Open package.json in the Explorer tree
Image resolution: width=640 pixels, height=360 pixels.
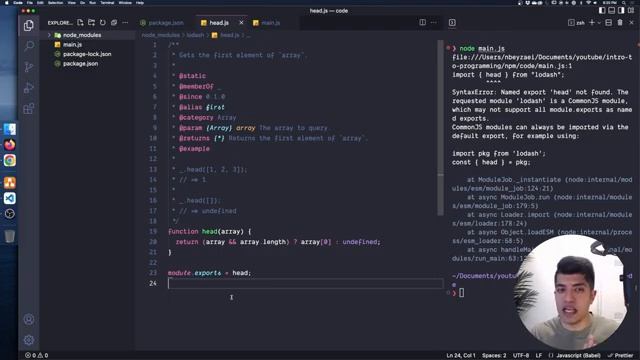coord(80,64)
